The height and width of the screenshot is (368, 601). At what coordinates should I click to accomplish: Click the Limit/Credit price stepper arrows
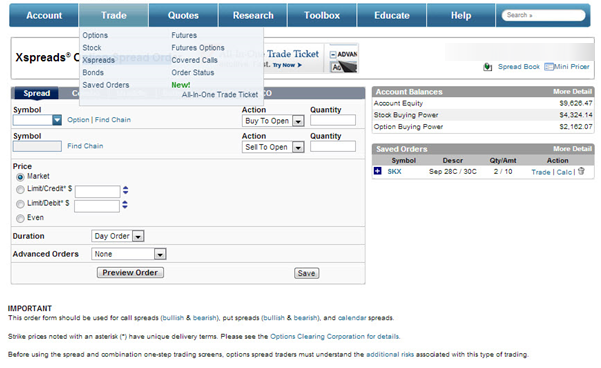[x=125, y=190]
